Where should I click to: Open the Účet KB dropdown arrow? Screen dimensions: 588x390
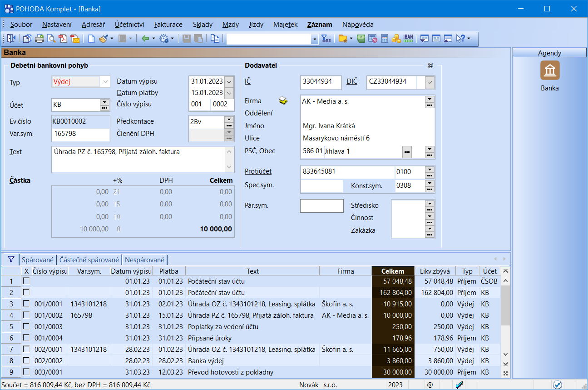pyautogui.click(x=105, y=102)
